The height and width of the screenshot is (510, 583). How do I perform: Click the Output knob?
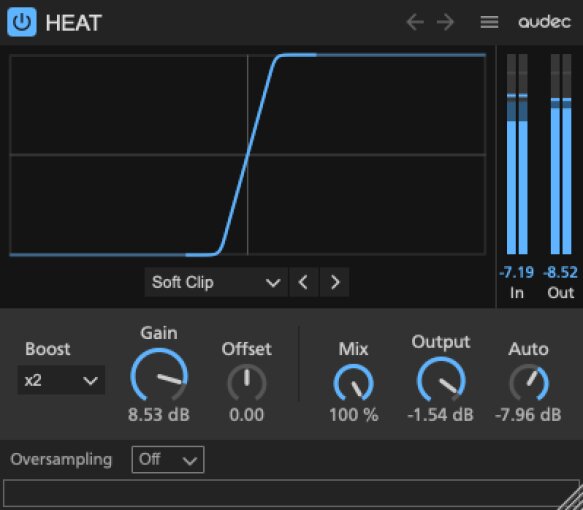[x=441, y=380]
